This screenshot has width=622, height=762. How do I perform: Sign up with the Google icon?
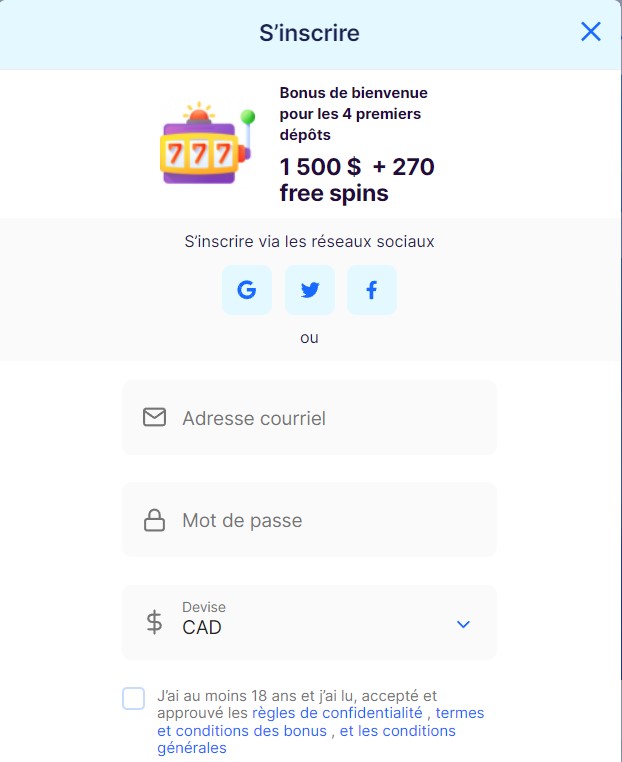pyautogui.click(x=247, y=291)
